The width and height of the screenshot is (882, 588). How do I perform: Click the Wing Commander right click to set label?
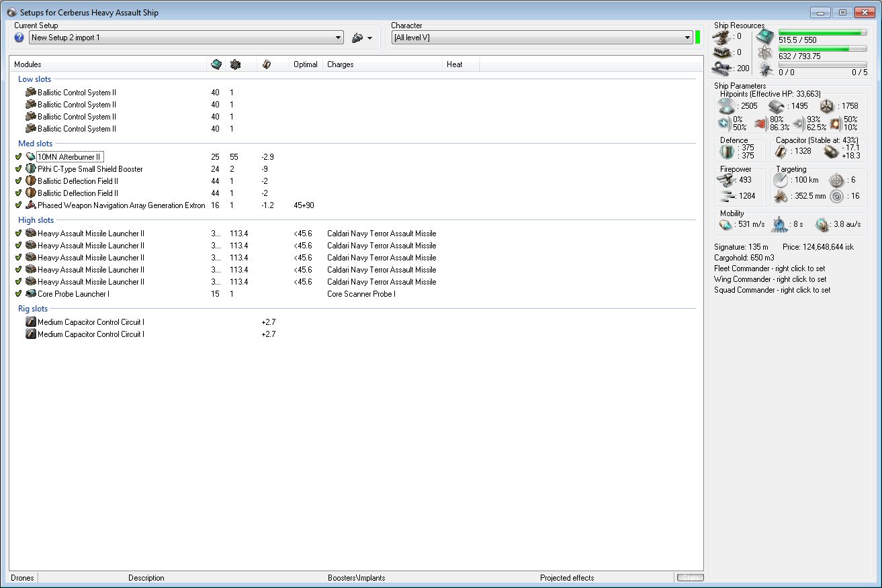(x=770, y=279)
